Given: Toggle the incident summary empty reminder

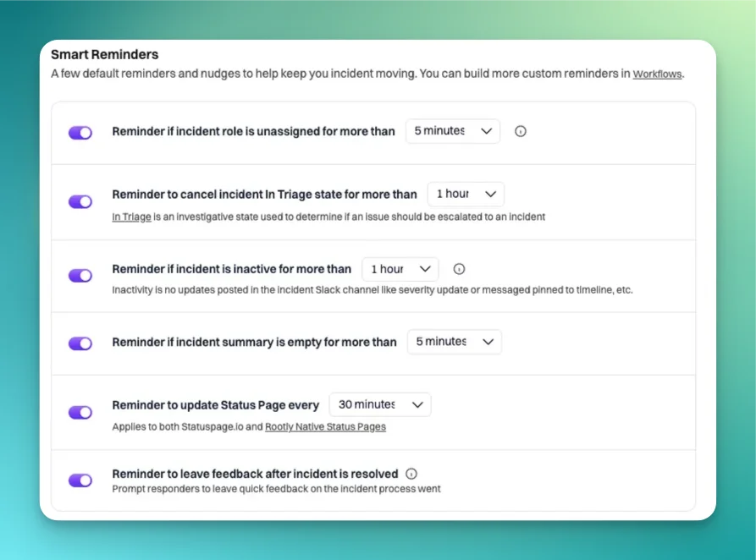Looking at the screenshot, I should coord(80,343).
